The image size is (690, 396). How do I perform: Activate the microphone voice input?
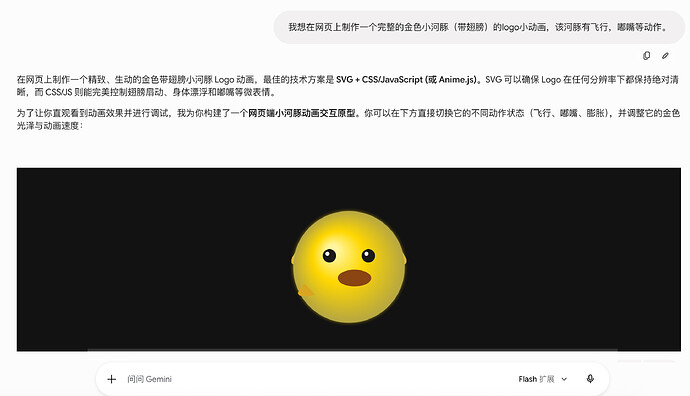590,379
